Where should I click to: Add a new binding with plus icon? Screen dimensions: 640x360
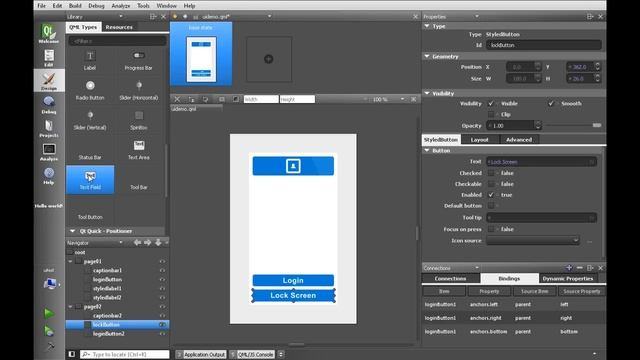(569, 268)
